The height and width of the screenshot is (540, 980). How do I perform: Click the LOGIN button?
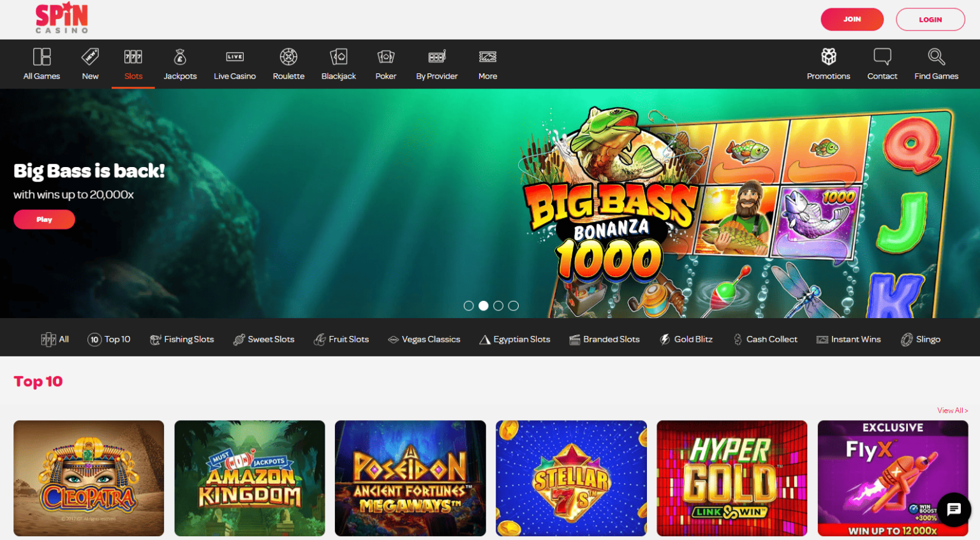(930, 19)
